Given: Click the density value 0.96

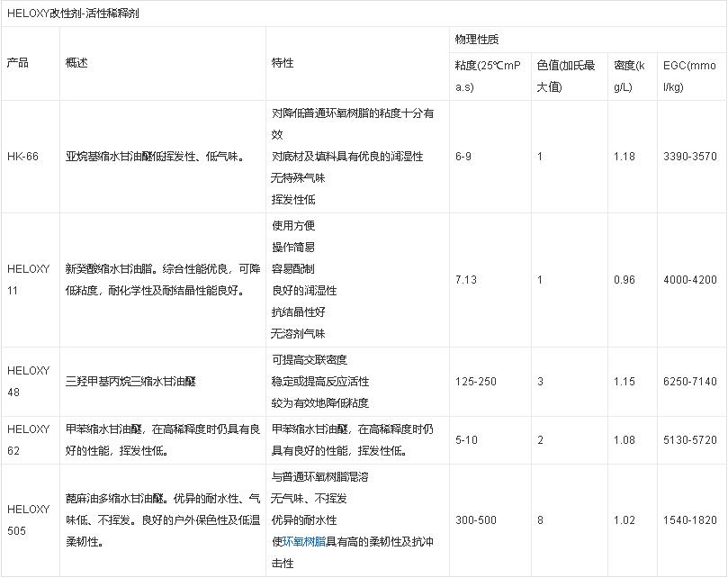Looking at the screenshot, I should pyautogui.click(x=624, y=280).
